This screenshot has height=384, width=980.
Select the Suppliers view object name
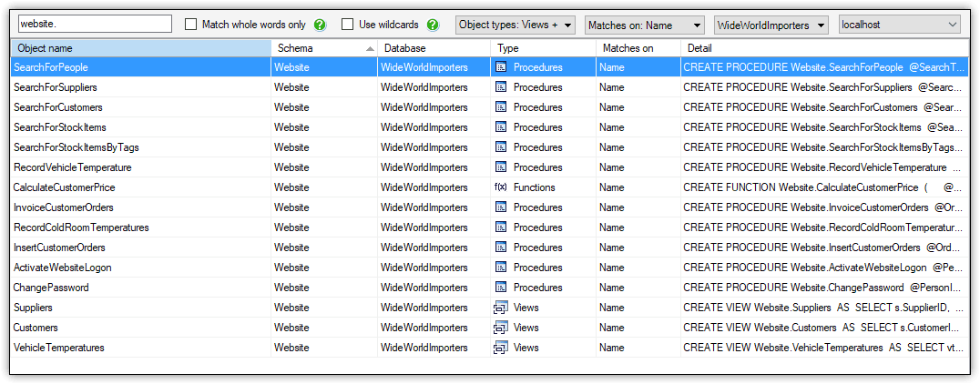point(33,308)
